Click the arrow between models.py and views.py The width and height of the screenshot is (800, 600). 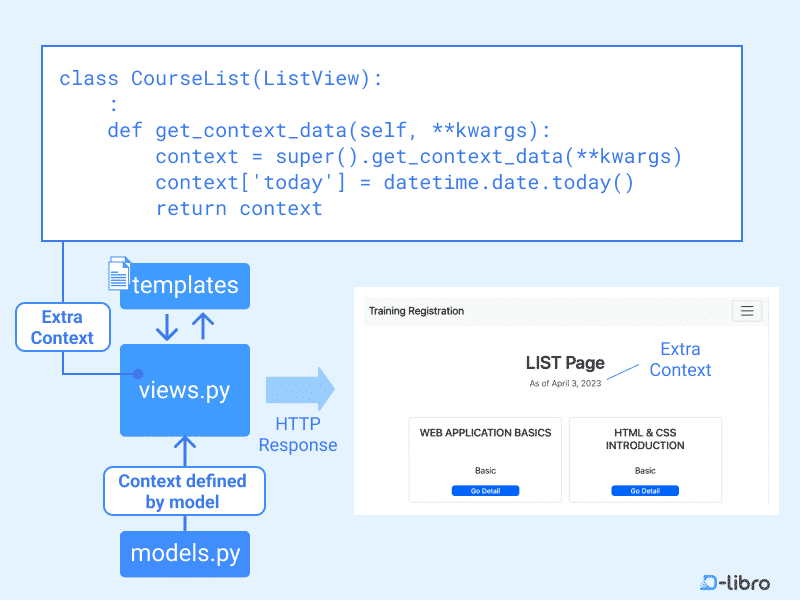click(184, 443)
